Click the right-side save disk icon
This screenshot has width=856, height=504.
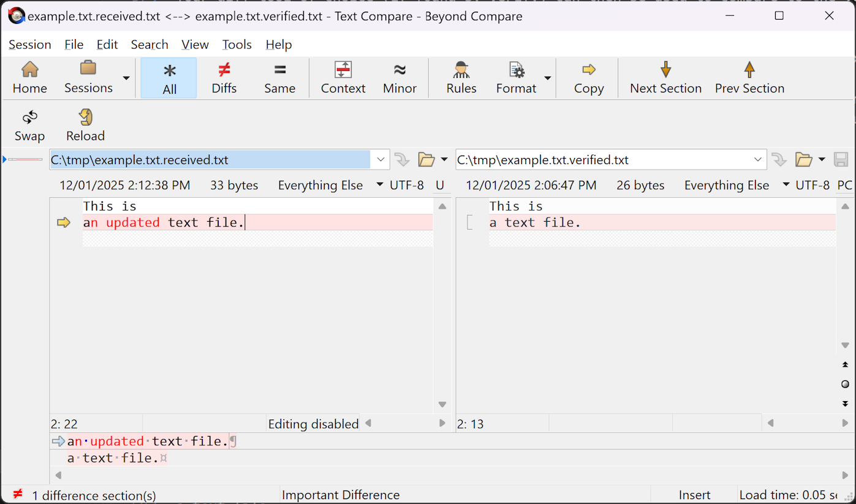coord(841,160)
